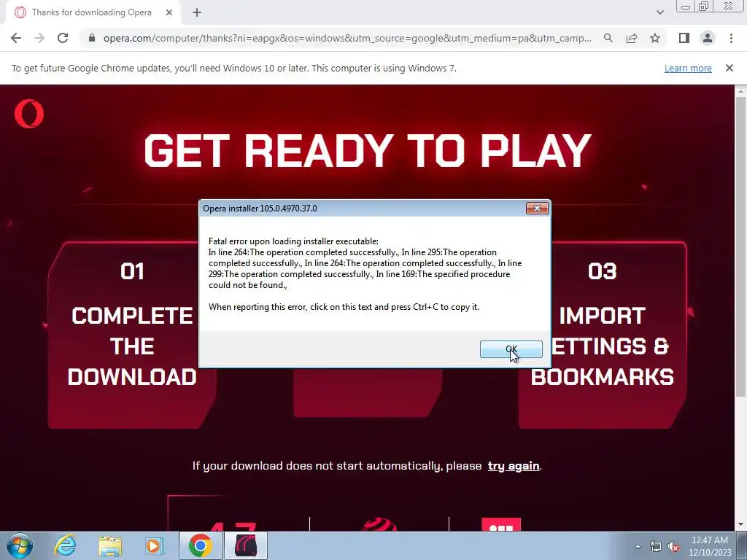Close the 'Thanks for downloading Opera' tab

pyautogui.click(x=169, y=12)
